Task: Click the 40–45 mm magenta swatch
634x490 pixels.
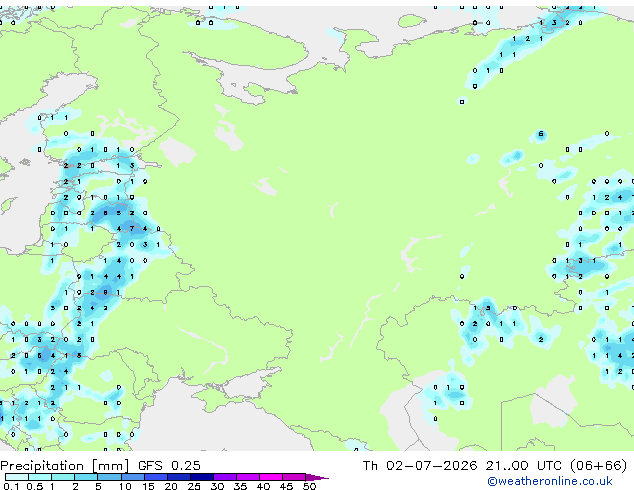Action: coord(271,477)
